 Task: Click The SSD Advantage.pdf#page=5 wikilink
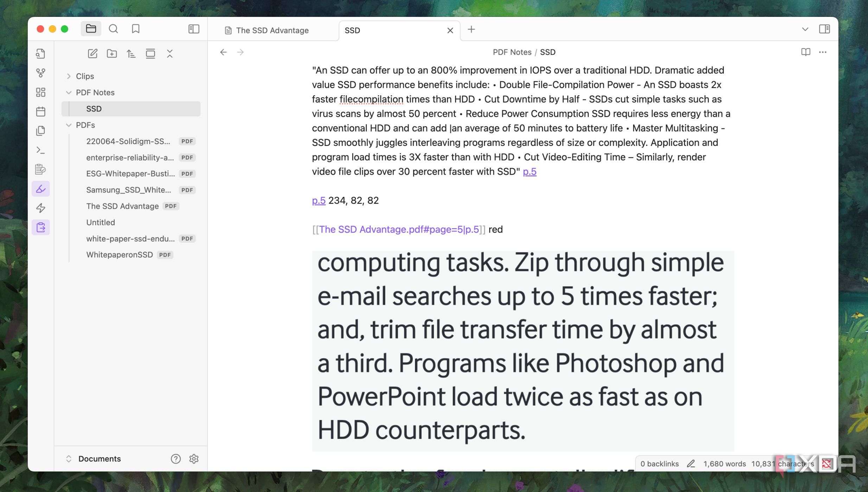(x=399, y=229)
